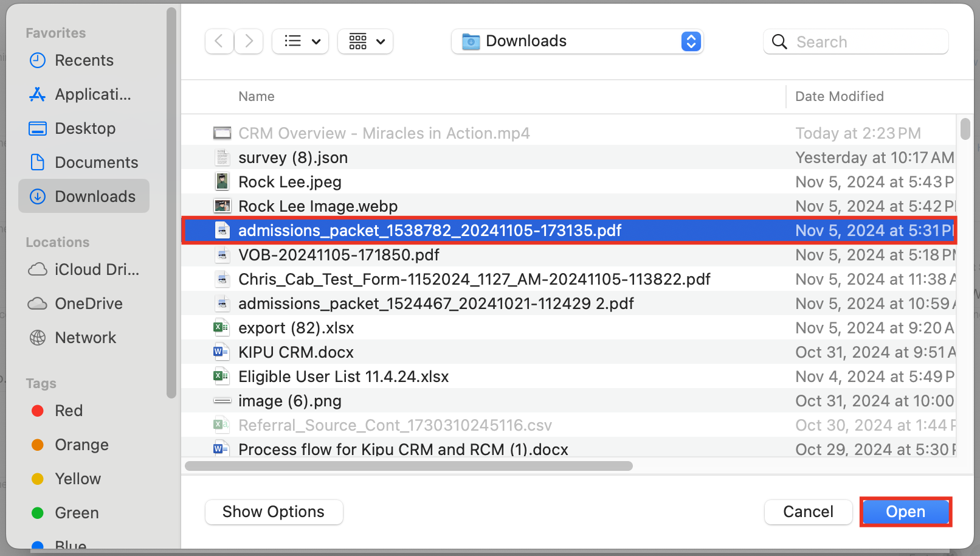Click Show Options button
The image size is (980, 556).
click(x=274, y=512)
